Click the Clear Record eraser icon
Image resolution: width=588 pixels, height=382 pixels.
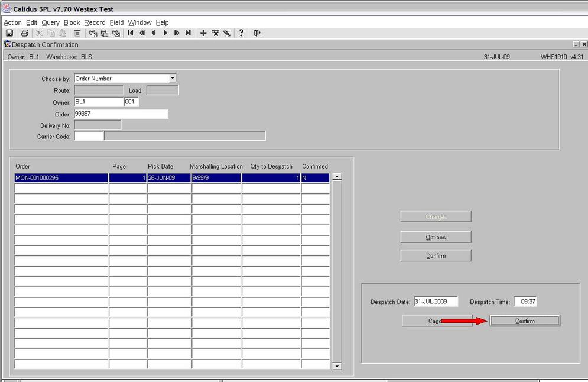point(227,33)
